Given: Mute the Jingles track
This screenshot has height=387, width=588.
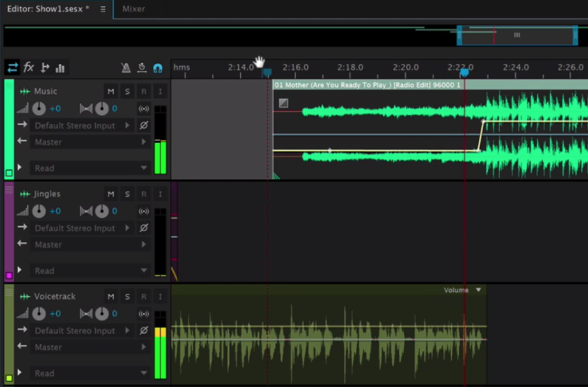Looking at the screenshot, I should tap(111, 194).
